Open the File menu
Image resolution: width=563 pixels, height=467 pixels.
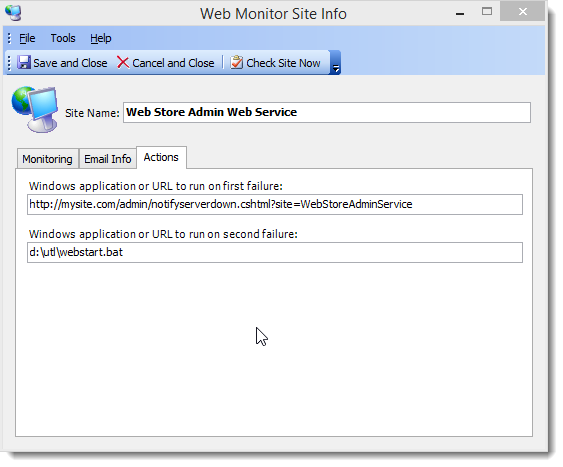pos(27,38)
